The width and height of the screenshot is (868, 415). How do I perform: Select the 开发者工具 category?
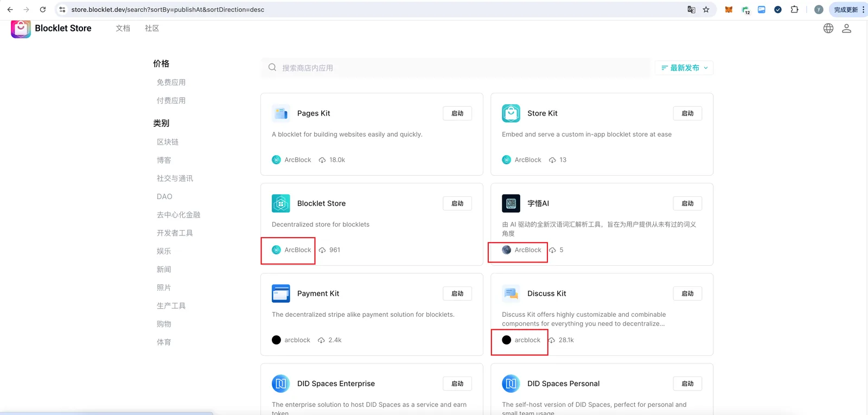coord(175,233)
